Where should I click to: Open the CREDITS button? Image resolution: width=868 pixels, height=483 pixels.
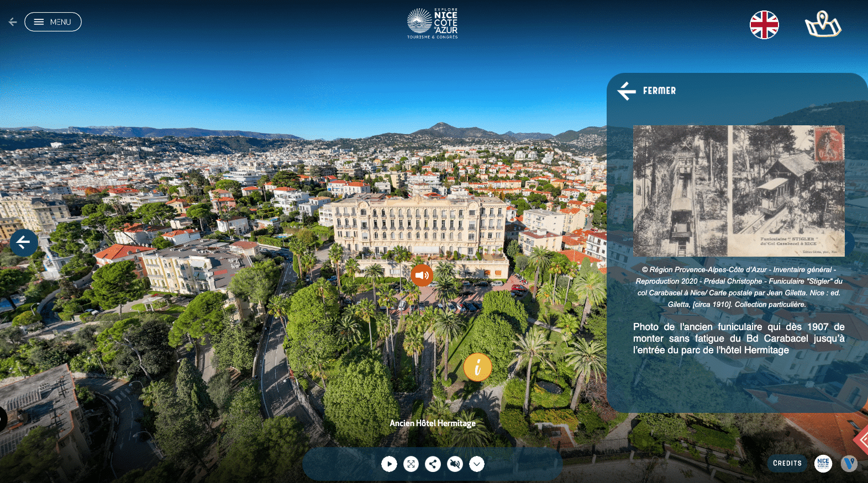(x=787, y=463)
